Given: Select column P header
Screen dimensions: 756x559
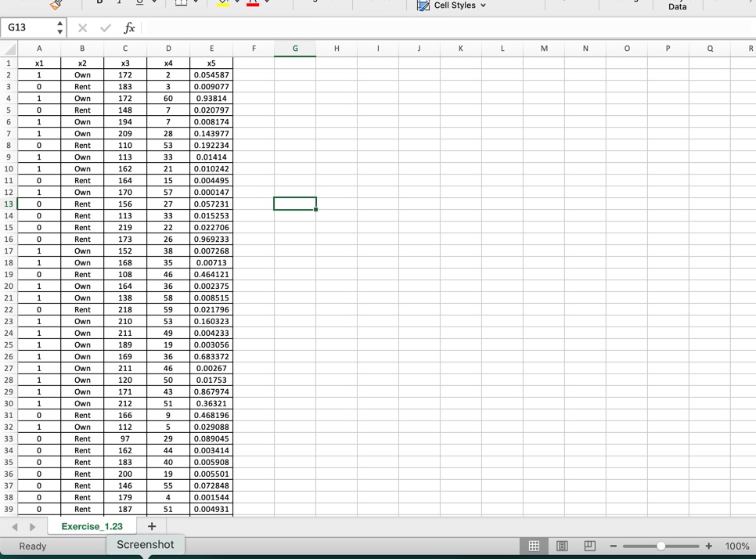Looking at the screenshot, I should pyautogui.click(x=668, y=49).
